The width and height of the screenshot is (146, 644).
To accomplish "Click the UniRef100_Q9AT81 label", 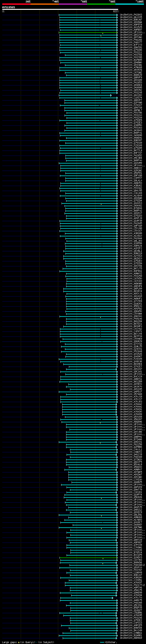I will pos(131,48).
